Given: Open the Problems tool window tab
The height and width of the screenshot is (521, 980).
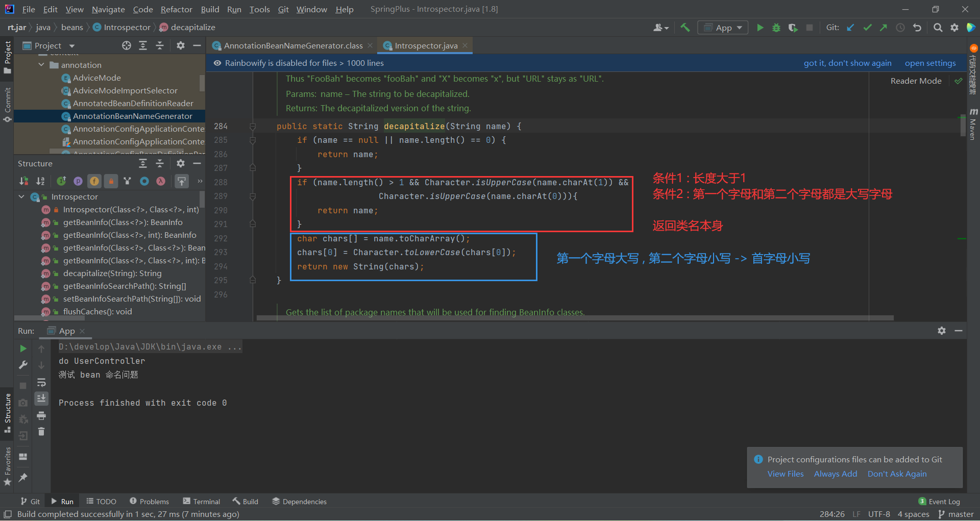Looking at the screenshot, I should click(149, 502).
